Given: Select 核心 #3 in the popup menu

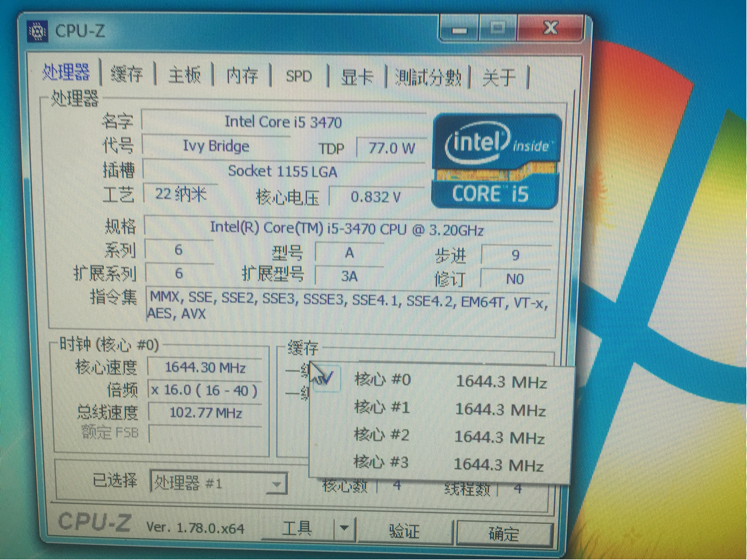Looking at the screenshot, I should coord(440,464).
